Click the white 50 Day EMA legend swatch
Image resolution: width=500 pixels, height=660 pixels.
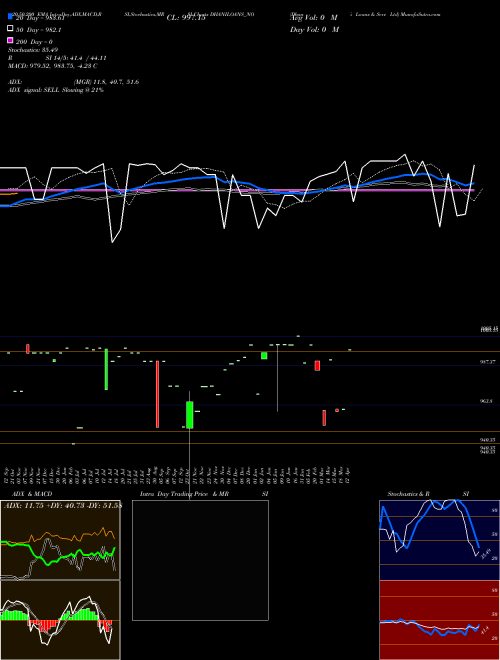[10, 29]
